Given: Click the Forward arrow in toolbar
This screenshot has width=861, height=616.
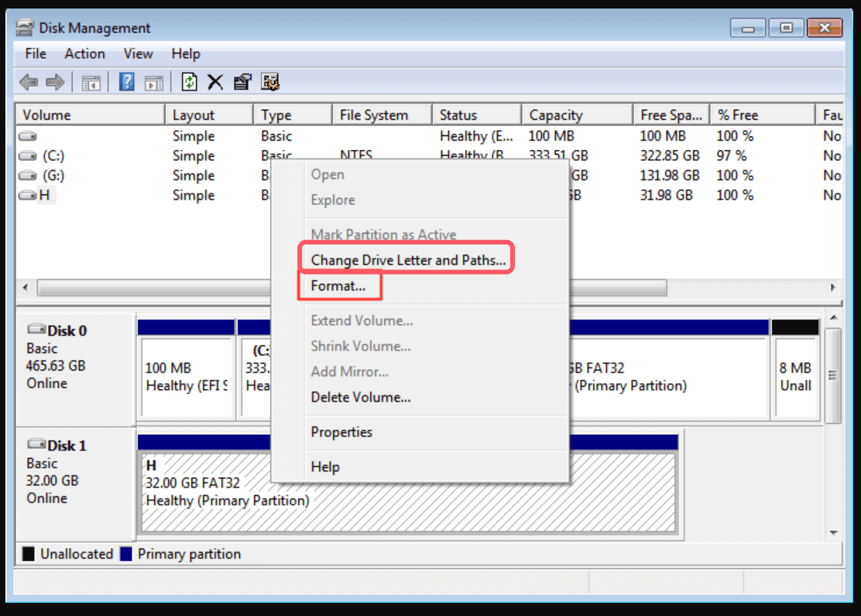Looking at the screenshot, I should [54, 82].
